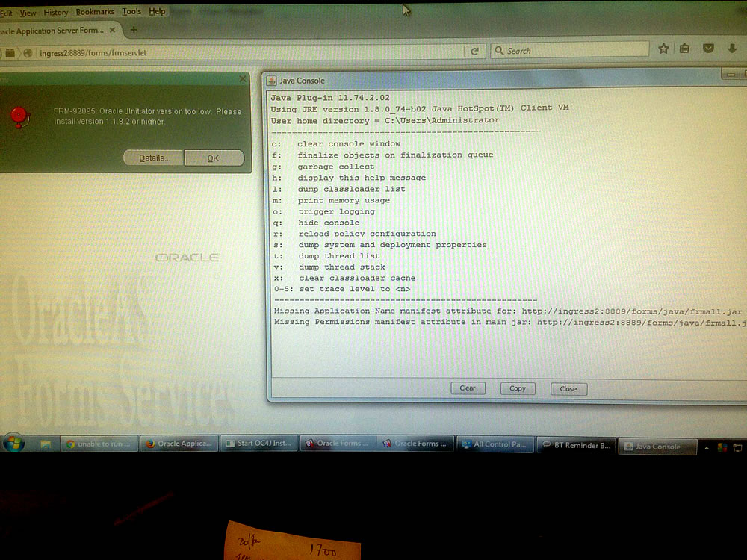Image resolution: width=747 pixels, height=560 pixels.
Task: Open the downloads arrow icon
Action: [732, 49]
